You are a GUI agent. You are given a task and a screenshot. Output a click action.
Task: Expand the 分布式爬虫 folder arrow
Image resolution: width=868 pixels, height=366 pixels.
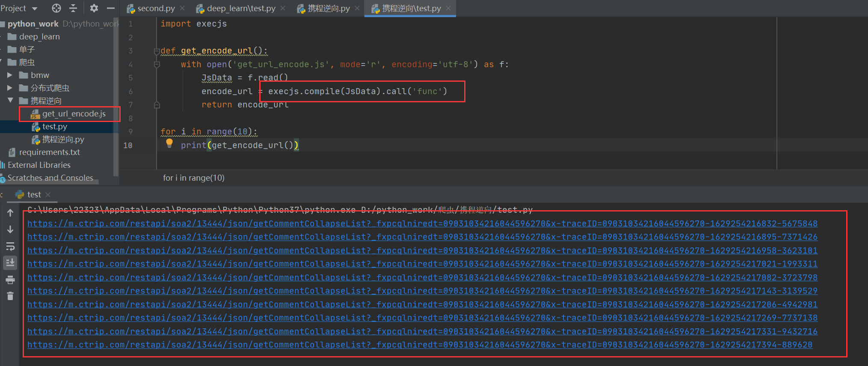pos(10,88)
